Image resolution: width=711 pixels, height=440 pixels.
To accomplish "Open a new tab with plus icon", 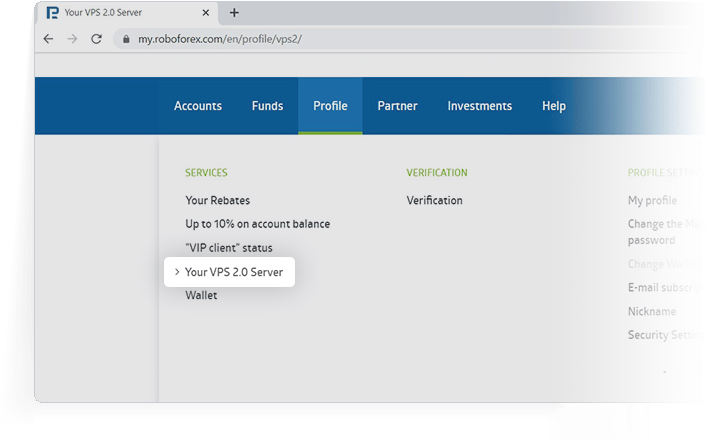I will [x=234, y=13].
